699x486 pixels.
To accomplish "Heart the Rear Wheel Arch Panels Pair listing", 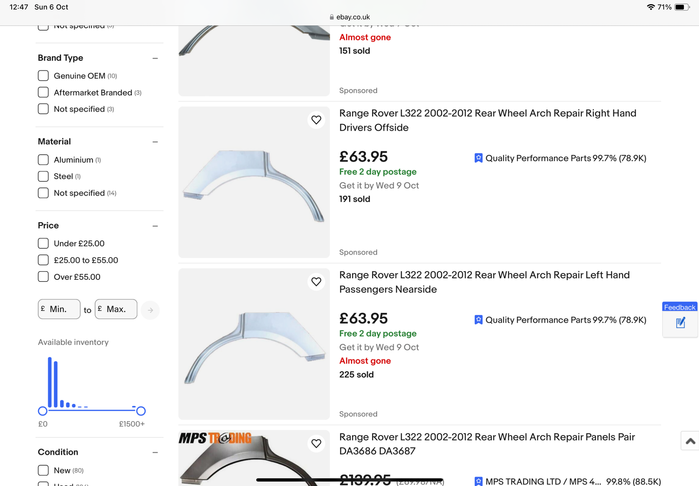I will point(316,444).
